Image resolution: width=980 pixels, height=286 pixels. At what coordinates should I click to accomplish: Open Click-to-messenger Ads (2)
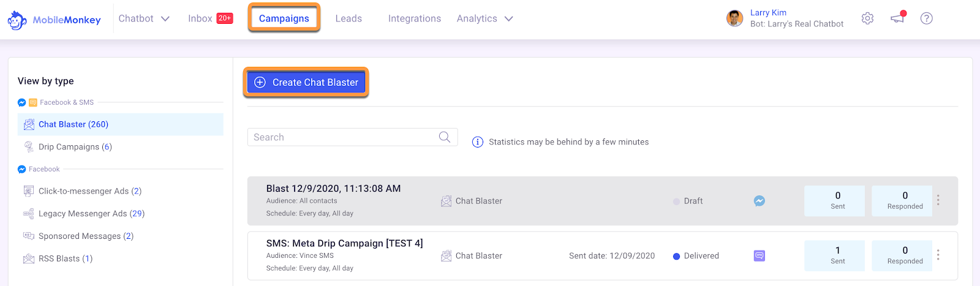pos(90,191)
